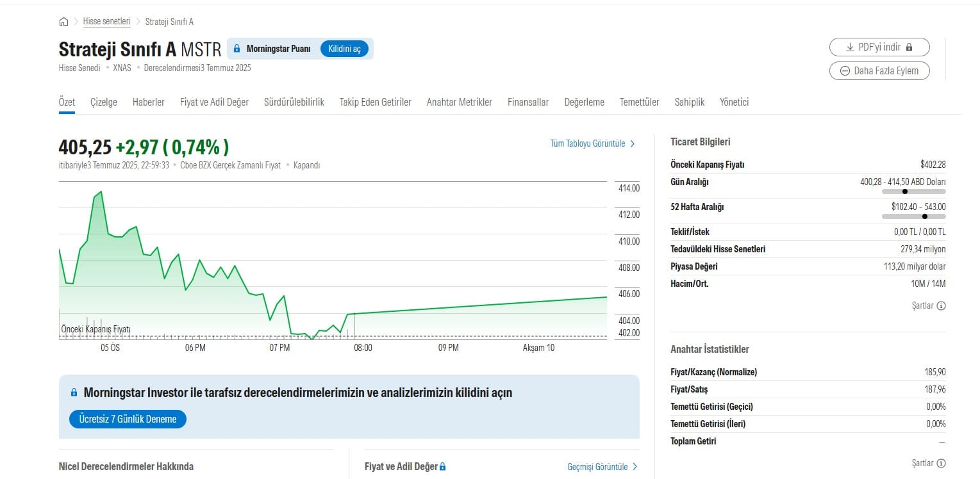The height and width of the screenshot is (479, 980).
Task: Open the Daha Fazla Eylem menu
Action: click(x=879, y=70)
